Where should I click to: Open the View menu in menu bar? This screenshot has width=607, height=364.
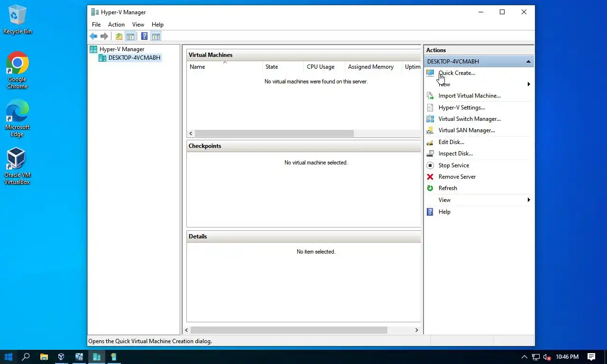138,25
